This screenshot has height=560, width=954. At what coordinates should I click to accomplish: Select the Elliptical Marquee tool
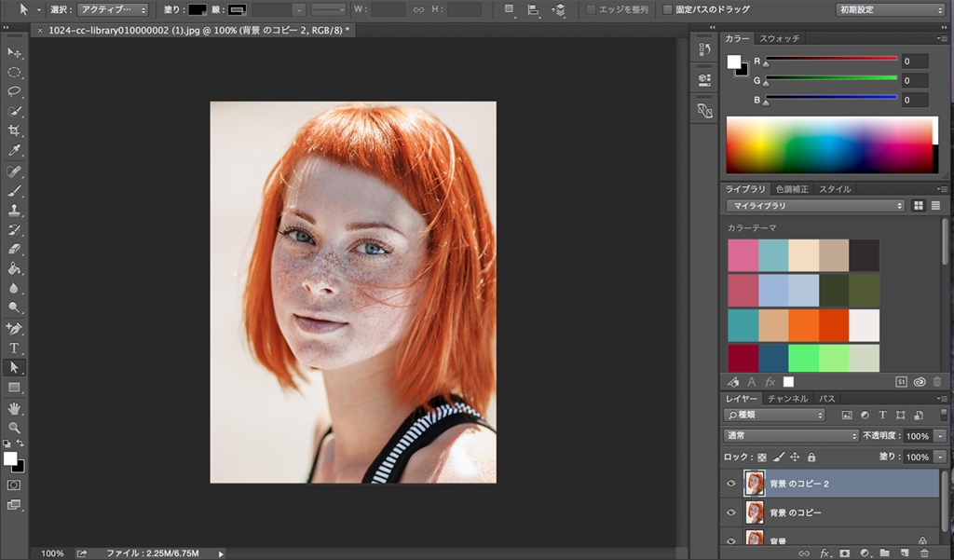coord(14,73)
